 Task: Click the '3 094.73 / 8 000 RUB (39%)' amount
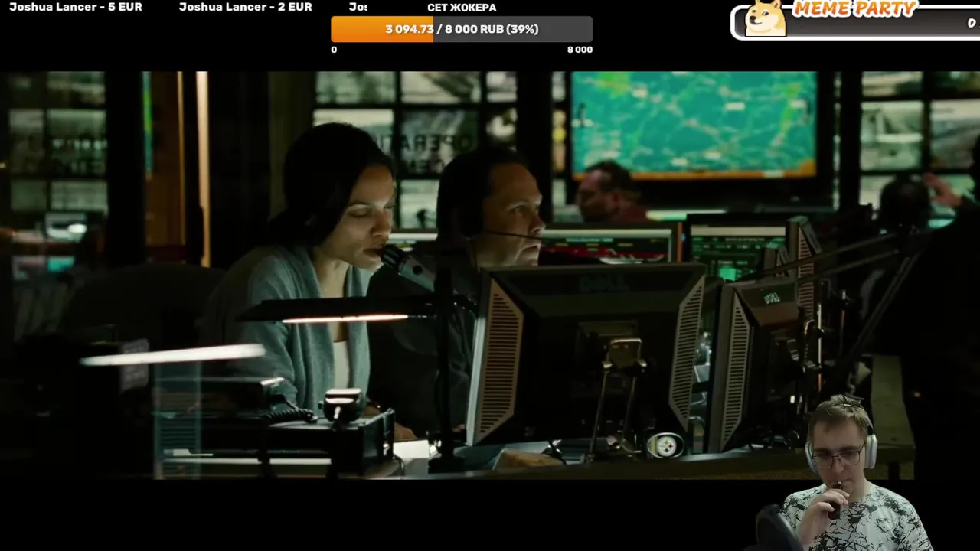(462, 29)
